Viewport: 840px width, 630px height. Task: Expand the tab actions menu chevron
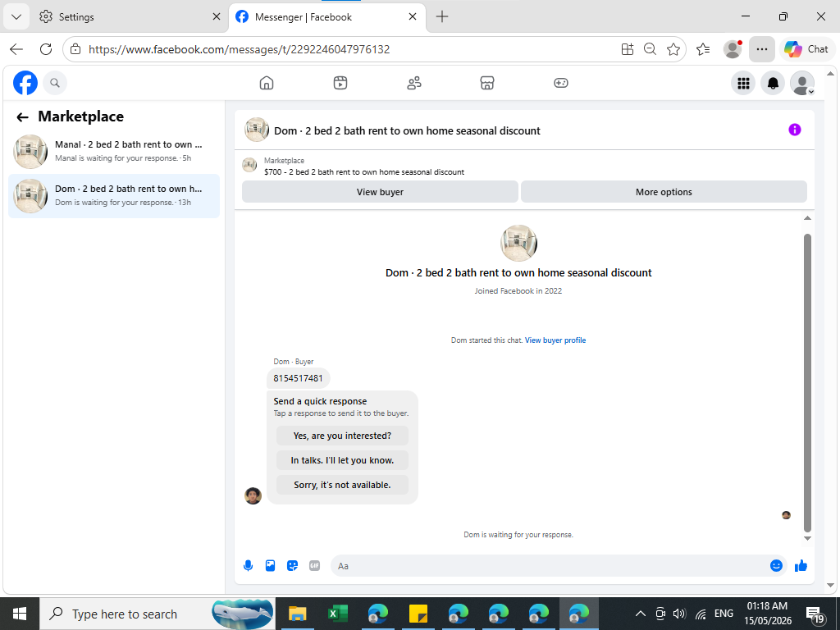tap(16, 16)
